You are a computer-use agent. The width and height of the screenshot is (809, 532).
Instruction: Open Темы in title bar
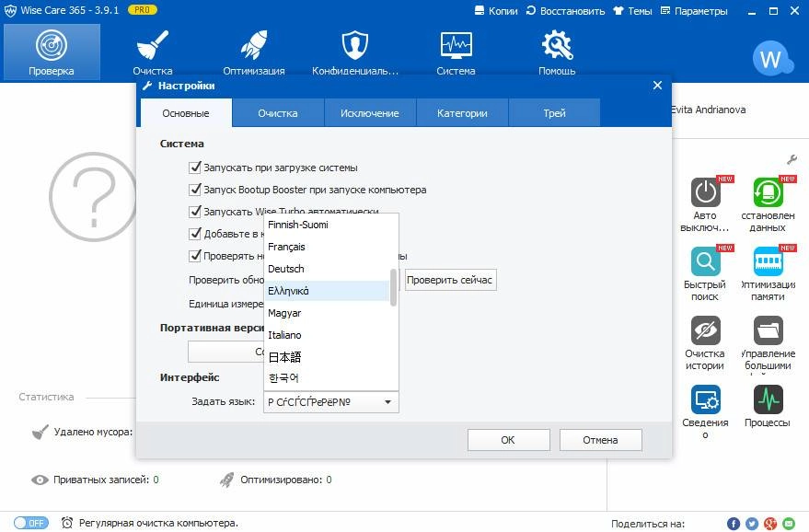coord(633,11)
